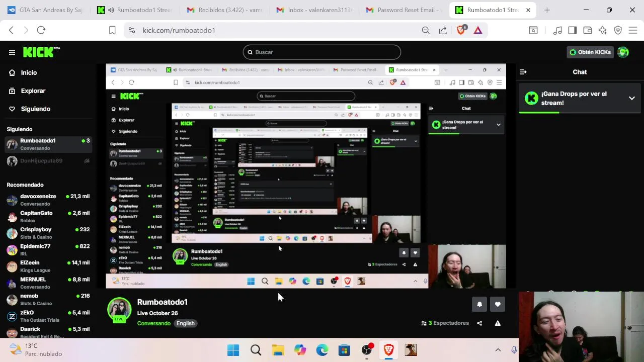Click the English language tag

(185, 323)
